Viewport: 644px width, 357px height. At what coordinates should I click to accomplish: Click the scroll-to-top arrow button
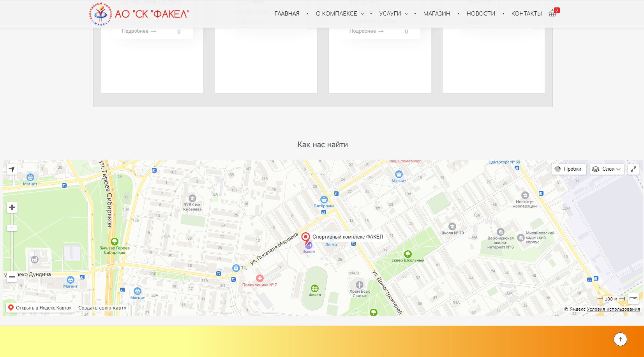click(620, 339)
